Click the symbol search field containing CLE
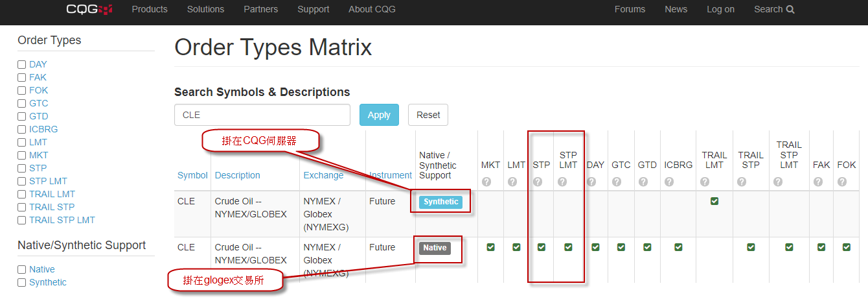Screen dimensions: 868x301 pyautogui.click(x=262, y=115)
